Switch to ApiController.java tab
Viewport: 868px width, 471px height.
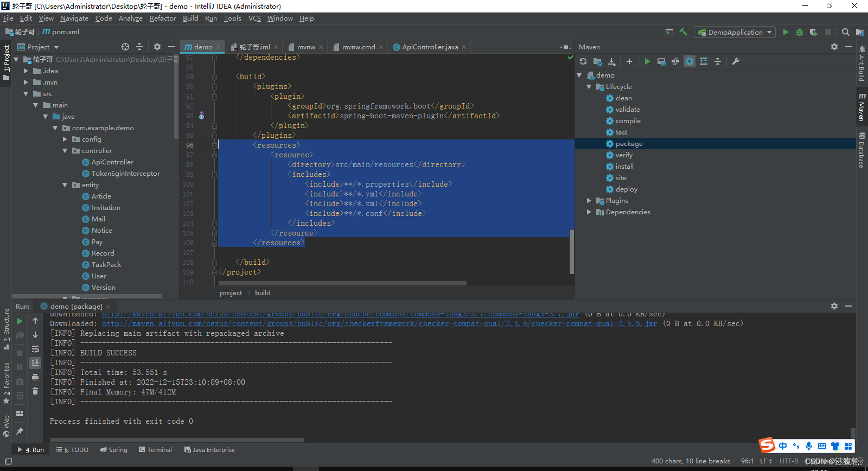(430, 47)
